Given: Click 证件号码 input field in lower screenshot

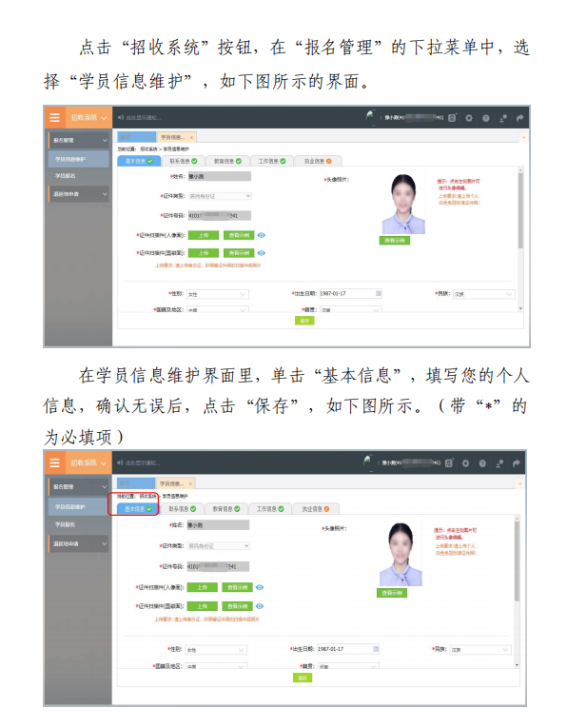Looking at the screenshot, I should point(218,566).
